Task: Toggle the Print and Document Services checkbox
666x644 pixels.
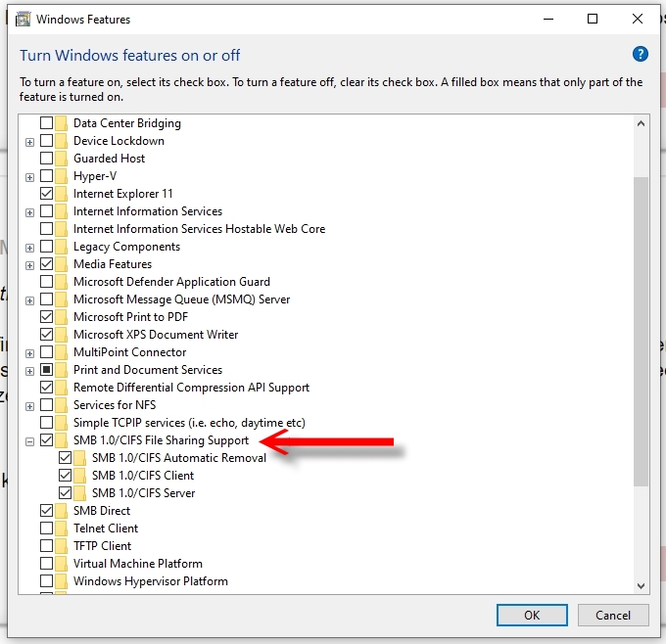Action: coord(46,370)
